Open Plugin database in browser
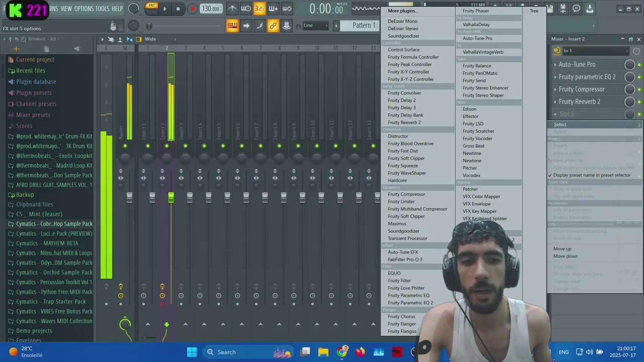 tap(36, 82)
